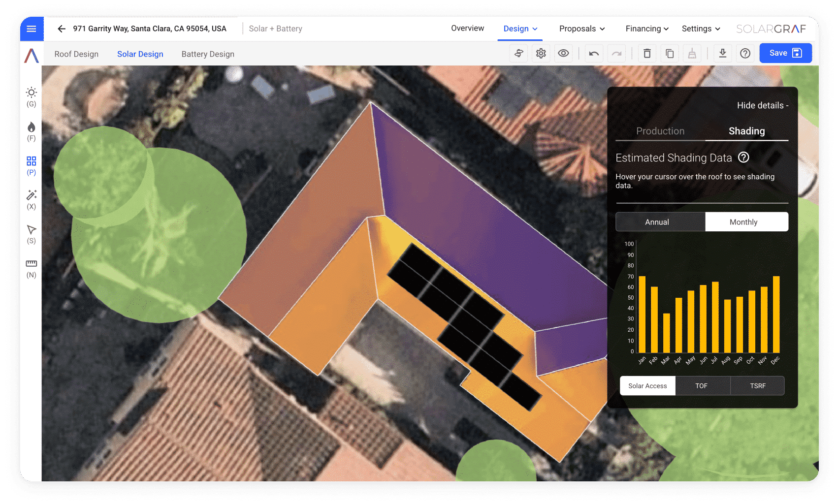Click the large green tree circle
The width and height of the screenshot is (838, 504).
159,235
